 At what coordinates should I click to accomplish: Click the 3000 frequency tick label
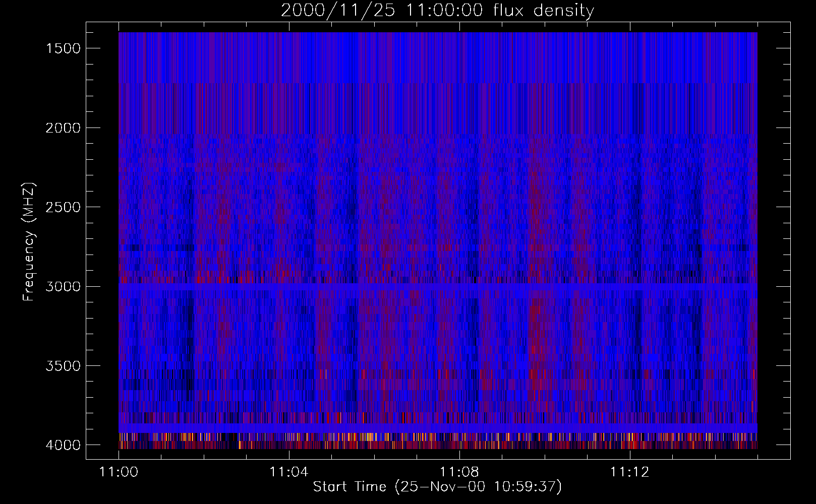click(x=63, y=287)
